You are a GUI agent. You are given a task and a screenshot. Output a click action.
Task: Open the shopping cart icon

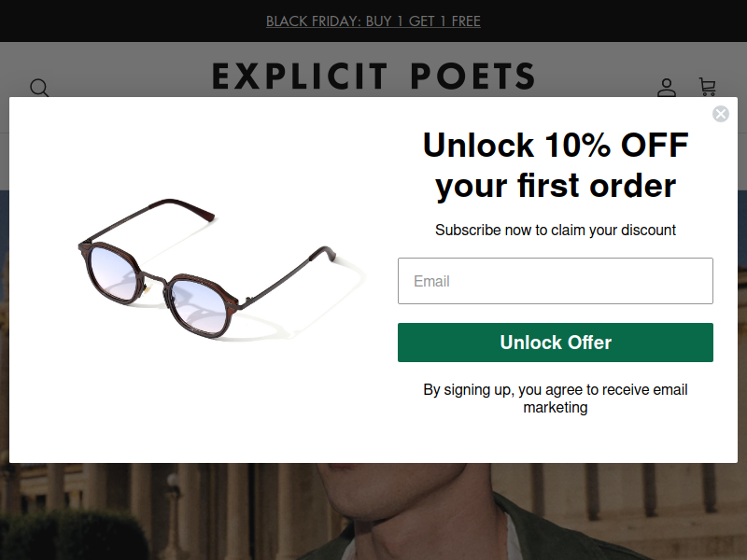pyautogui.click(x=707, y=87)
